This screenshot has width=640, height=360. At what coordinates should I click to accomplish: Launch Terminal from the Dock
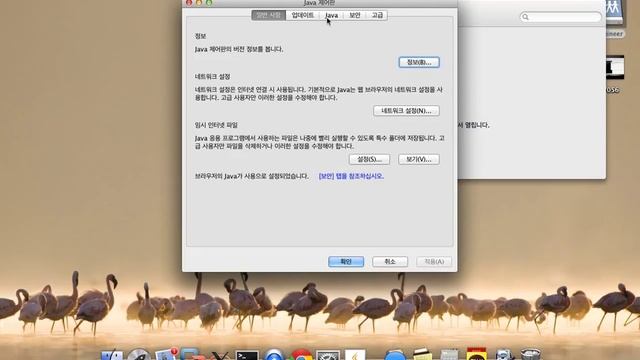pos(247,355)
